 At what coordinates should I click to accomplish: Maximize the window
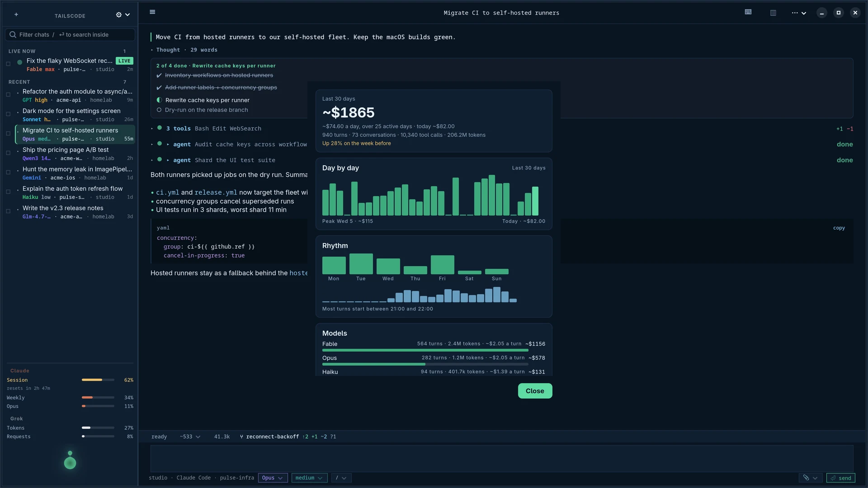pyautogui.click(x=839, y=13)
